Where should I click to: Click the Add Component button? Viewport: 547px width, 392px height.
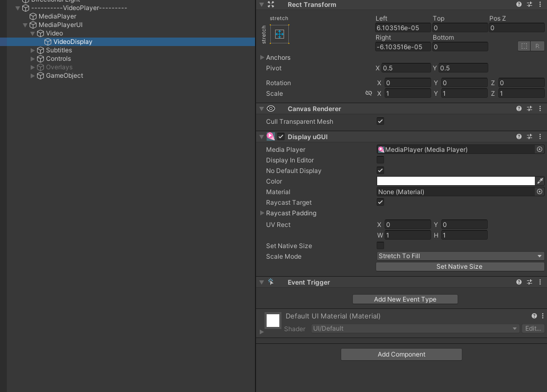click(401, 354)
